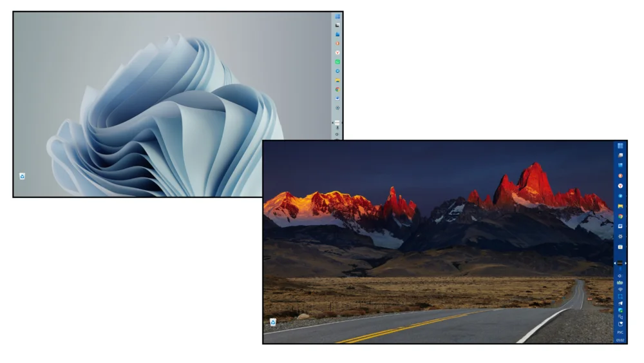Open the 01:02 clock on the mountain taskbar

click(620, 340)
